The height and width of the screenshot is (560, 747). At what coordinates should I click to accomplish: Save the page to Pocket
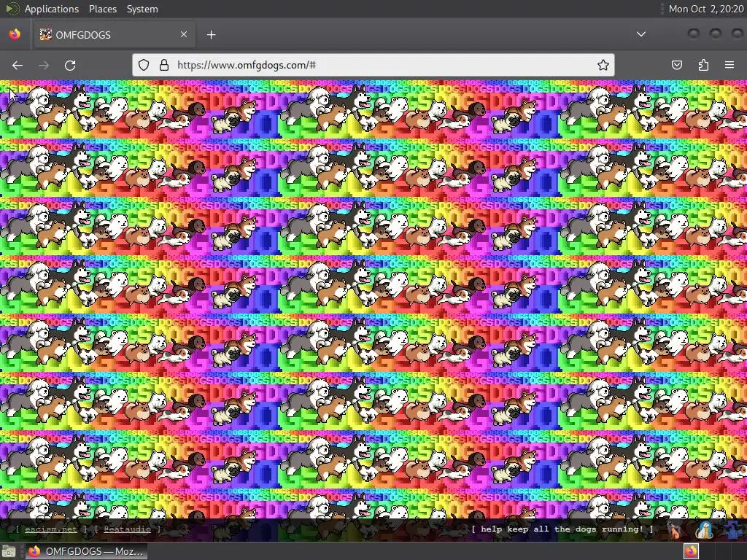(676, 65)
